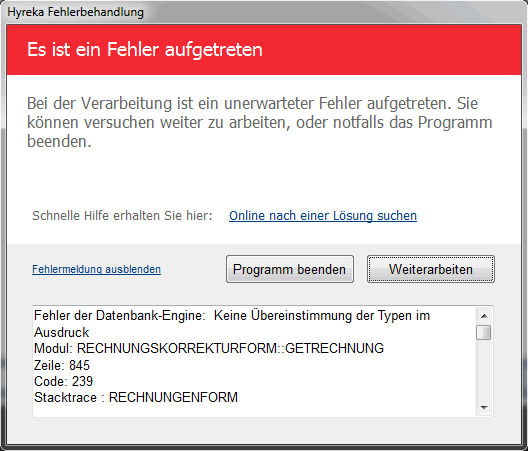528x451 pixels.
Task: Click the 'Schnelle Hilfe erhalten Sie hier:' label
Action: [x=122, y=216]
